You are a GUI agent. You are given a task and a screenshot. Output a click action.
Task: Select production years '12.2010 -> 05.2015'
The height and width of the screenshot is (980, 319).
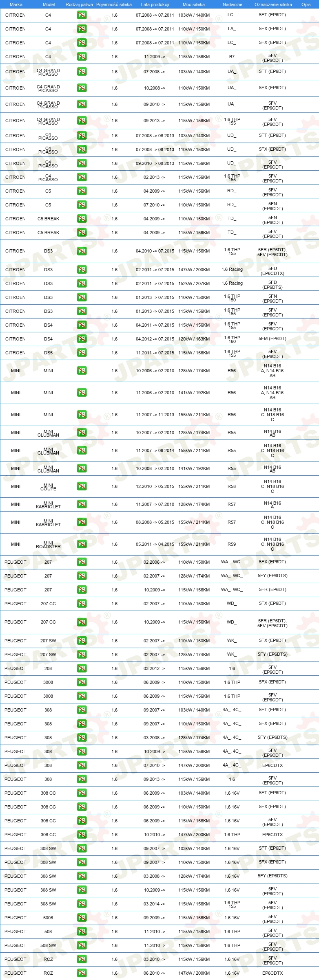point(155,486)
